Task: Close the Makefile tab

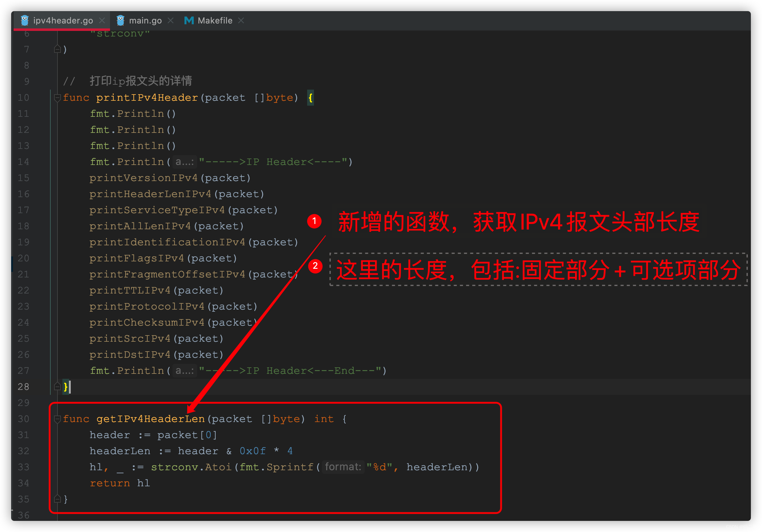Action: [x=241, y=21]
